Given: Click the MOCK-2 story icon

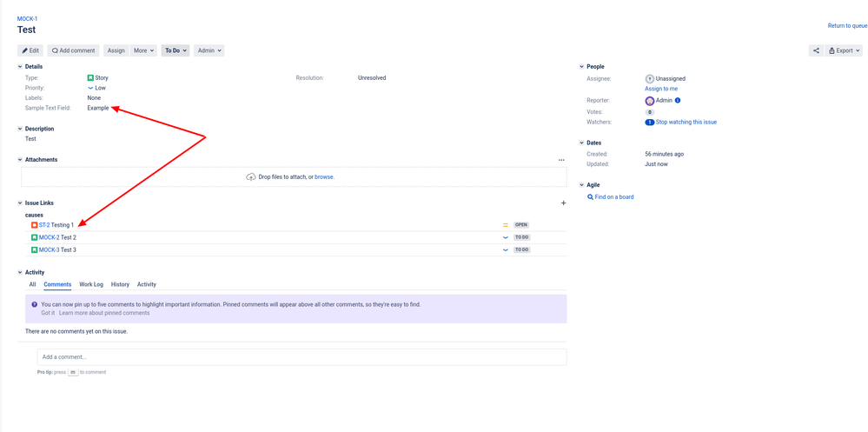Looking at the screenshot, I should click(x=35, y=237).
